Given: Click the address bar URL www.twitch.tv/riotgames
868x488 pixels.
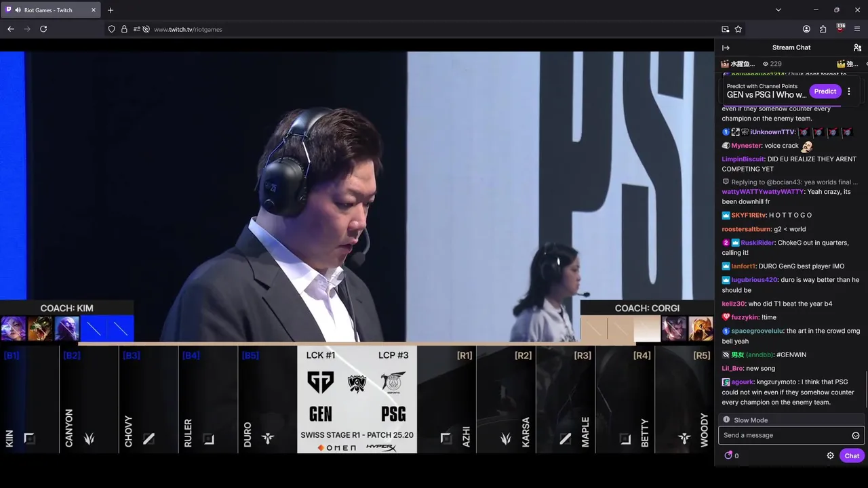Looking at the screenshot, I should pyautogui.click(x=188, y=29).
